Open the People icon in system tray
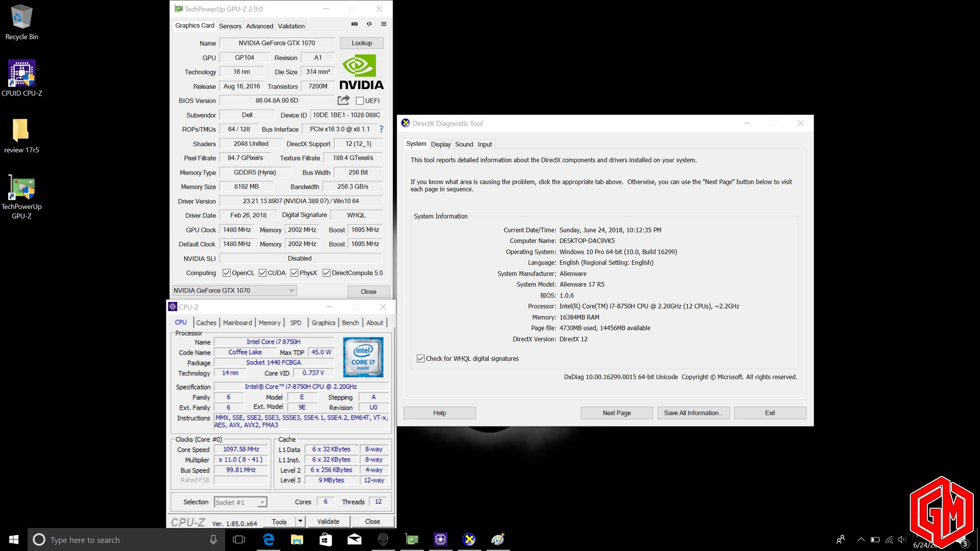The width and height of the screenshot is (980, 551). pyautogui.click(x=841, y=539)
